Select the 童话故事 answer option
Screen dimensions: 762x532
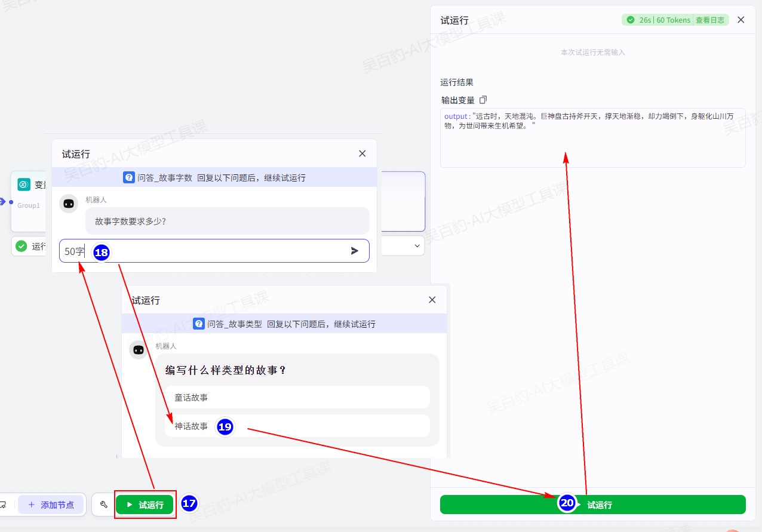point(297,397)
